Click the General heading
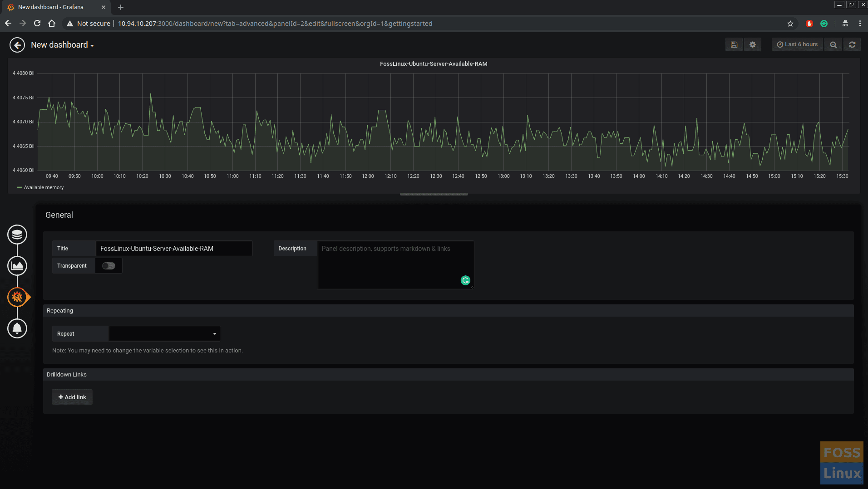868x489 pixels. (59, 215)
